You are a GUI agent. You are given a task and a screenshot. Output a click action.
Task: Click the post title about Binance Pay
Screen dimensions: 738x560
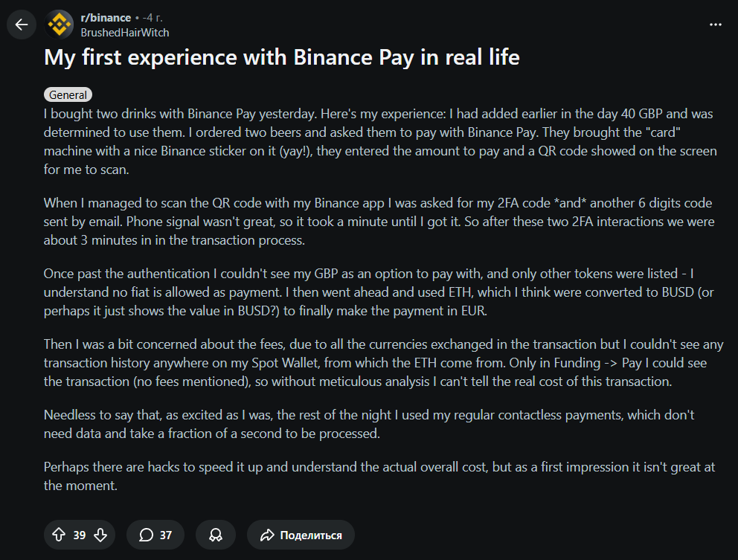[x=281, y=57]
